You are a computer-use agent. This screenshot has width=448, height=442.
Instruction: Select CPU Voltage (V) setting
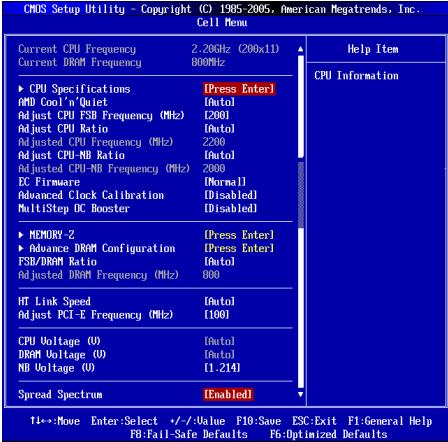pyautogui.click(x=59, y=342)
